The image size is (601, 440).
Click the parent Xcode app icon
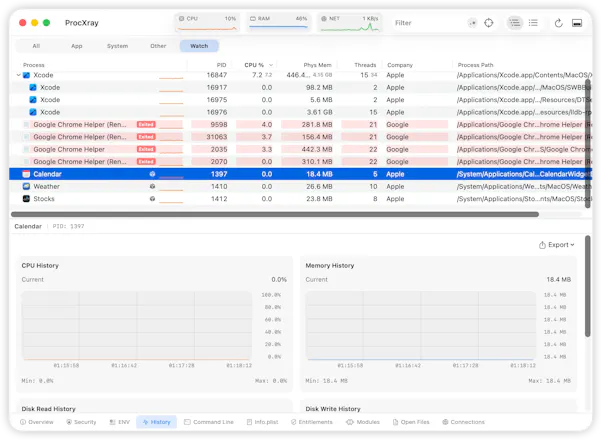click(26, 75)
